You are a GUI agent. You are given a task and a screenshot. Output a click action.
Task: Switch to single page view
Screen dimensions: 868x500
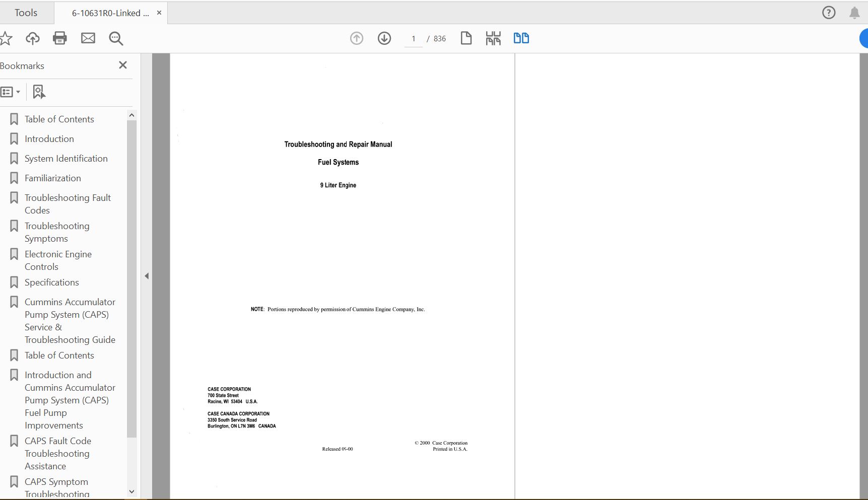466,38
